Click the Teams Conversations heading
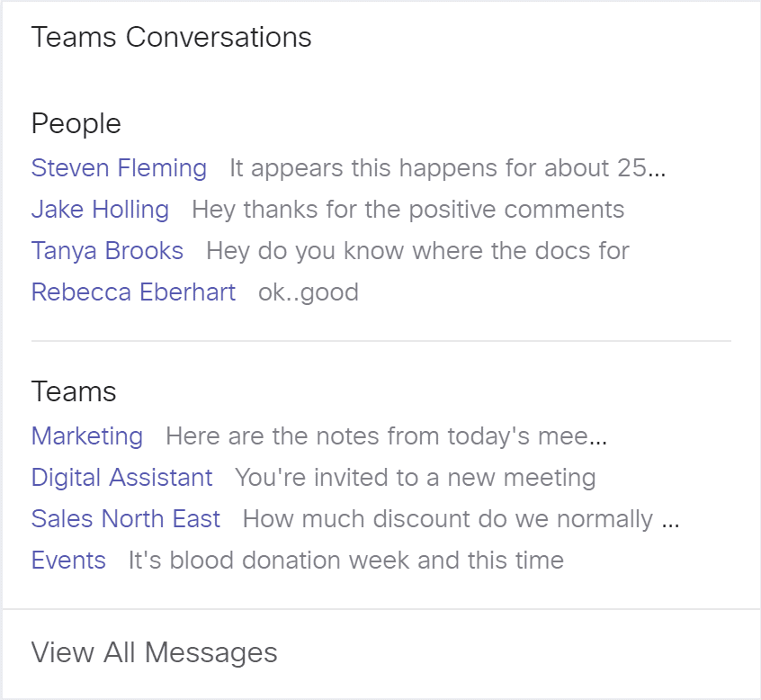This screenshot has width=761, height=700. [x=171, y=37]
